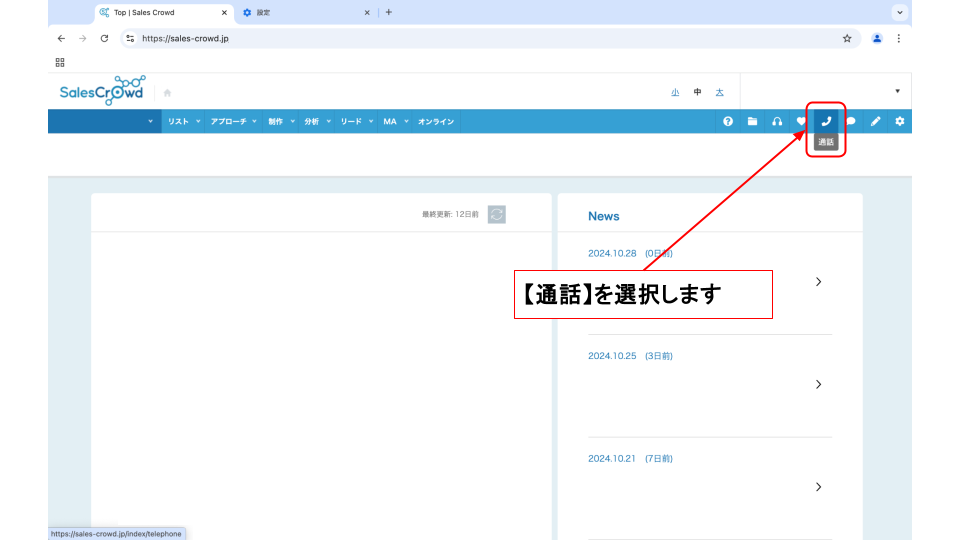960x540 pixels.
Task: Open settings gear icon in blue toolbar
Action: (x=899, y=121)
